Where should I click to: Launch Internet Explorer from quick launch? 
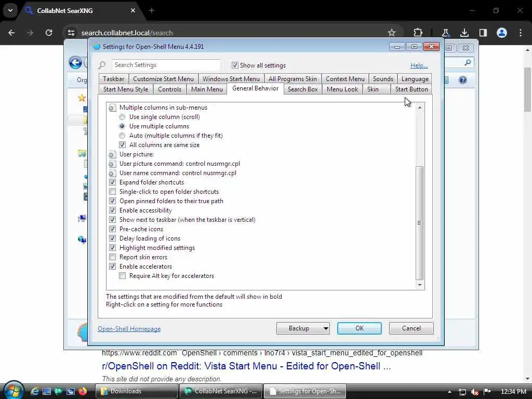[35, 391]
